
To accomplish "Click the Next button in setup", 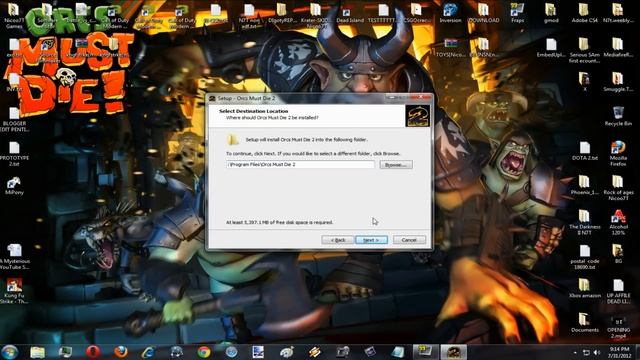I will click(371, 240).
